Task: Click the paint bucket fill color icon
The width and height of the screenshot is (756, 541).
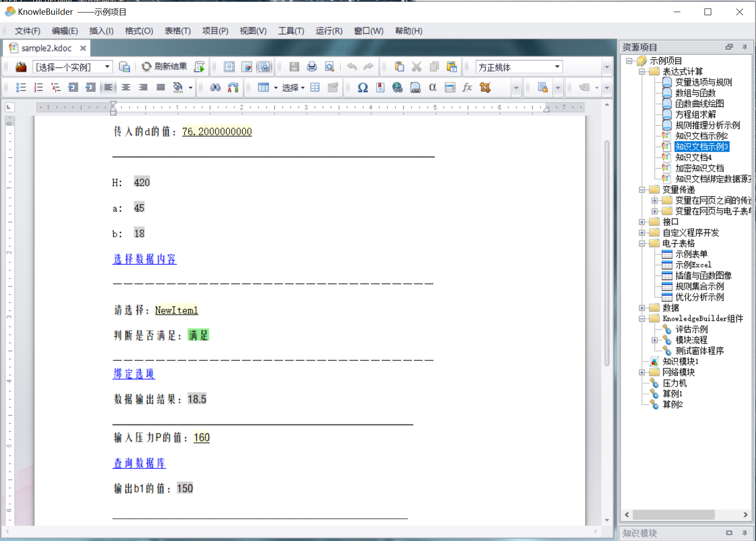Action: click(178, 88)
